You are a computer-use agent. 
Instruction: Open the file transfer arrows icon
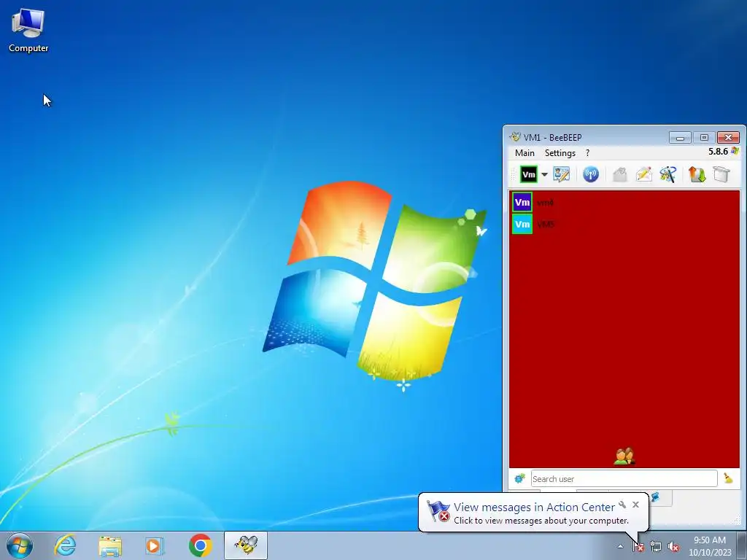tap(697, 174)
